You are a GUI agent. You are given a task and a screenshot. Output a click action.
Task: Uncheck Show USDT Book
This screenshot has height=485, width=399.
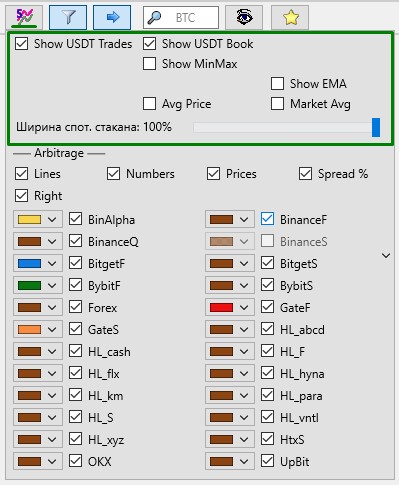coord(149,44)
